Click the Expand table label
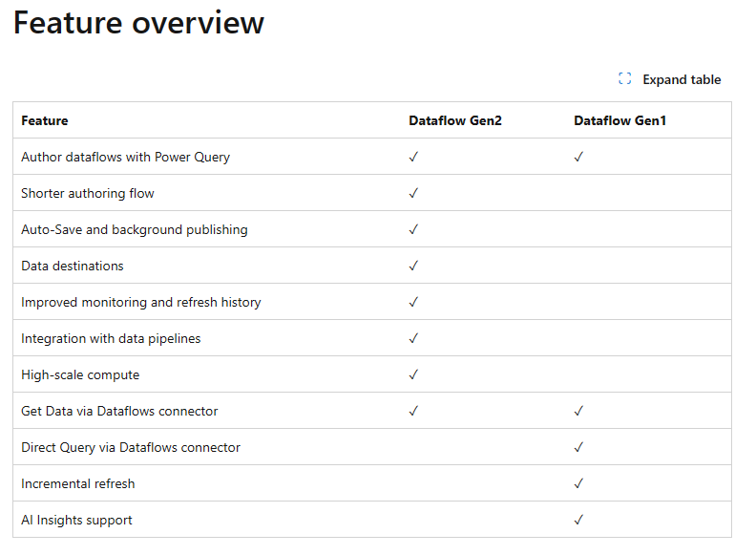The height and width of the screenshot is (555, 756). pyautogui.click(x=682, y=79)
